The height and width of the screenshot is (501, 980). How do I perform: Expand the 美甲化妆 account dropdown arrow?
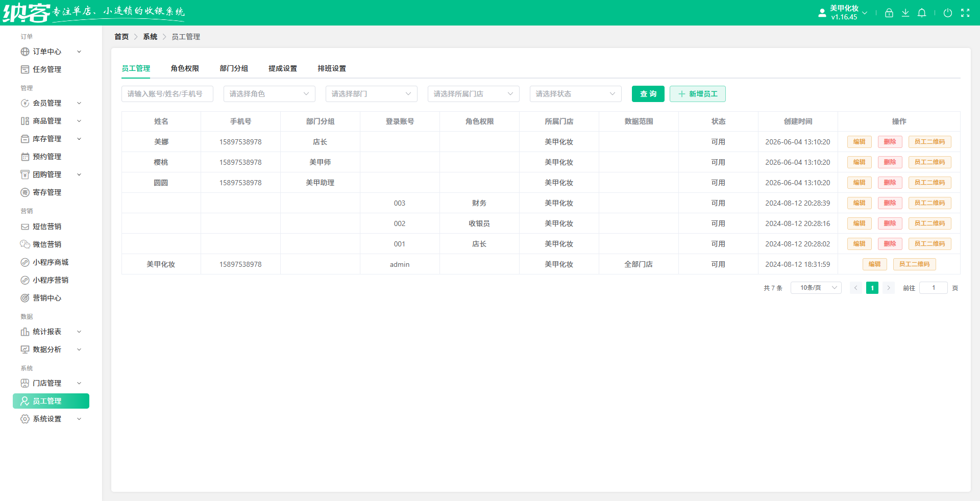click(x=865, y=13)
